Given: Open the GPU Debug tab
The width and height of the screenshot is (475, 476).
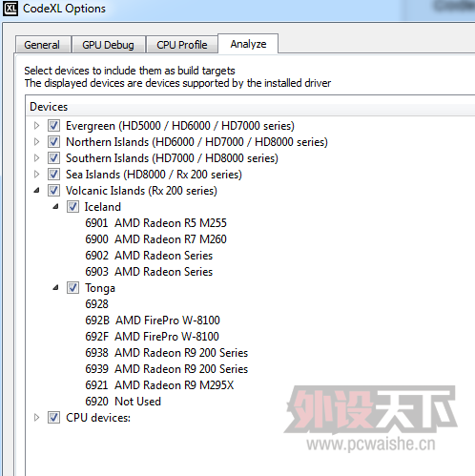Looking at the screenshot, I should pyautogui.click(x=108, y=45).
